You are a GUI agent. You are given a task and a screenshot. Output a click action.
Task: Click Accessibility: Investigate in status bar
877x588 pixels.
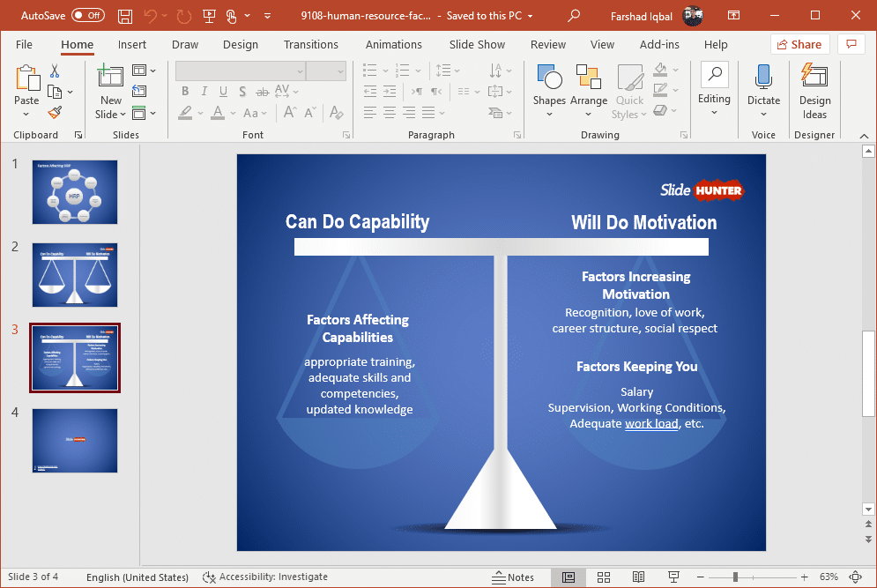tap(265, 577)
